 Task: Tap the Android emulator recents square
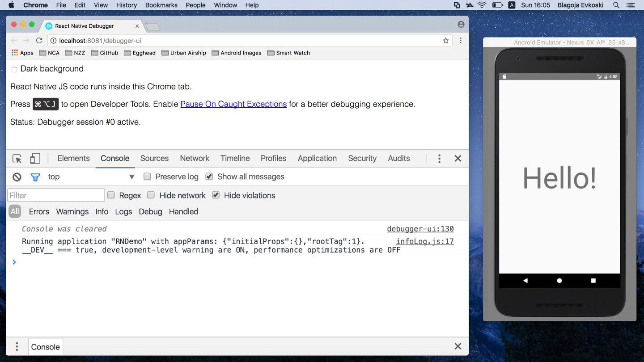tap(593, 281)
